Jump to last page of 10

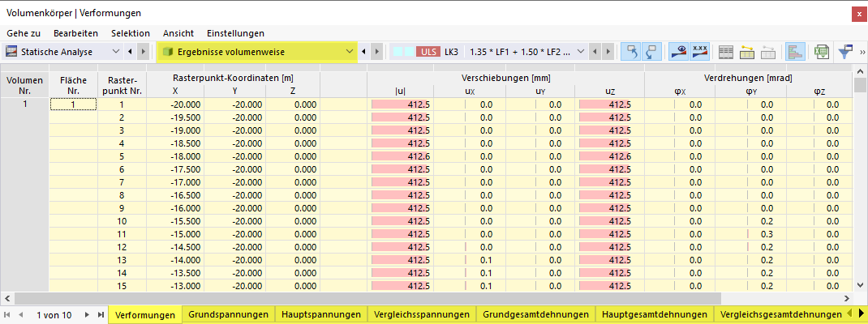pyautogui.click(x=100, y=314)
